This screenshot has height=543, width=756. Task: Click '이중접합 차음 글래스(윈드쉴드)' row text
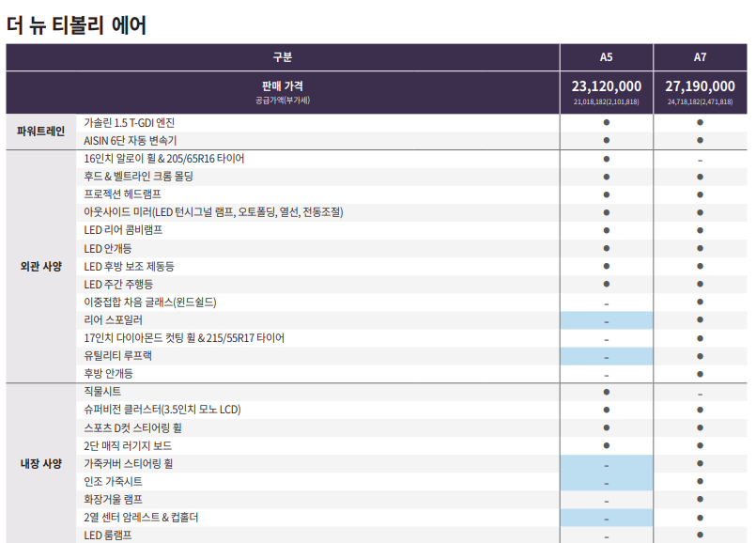tap(150, 303)
